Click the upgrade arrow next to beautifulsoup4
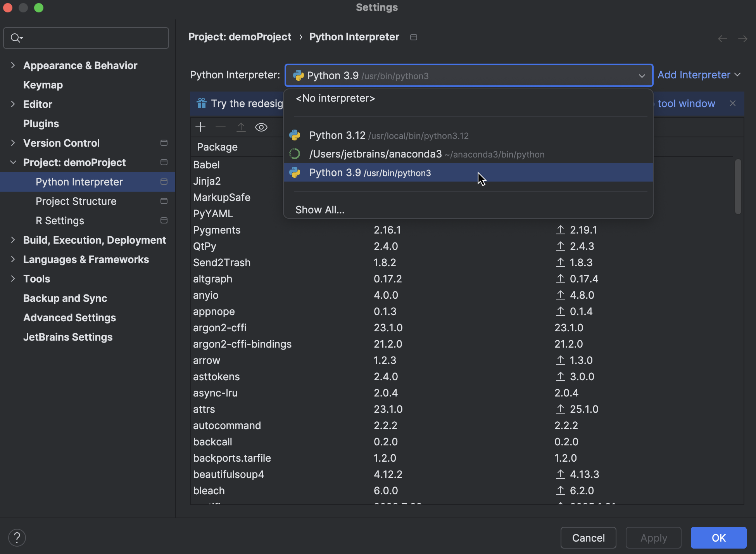 tap(560, 474)
